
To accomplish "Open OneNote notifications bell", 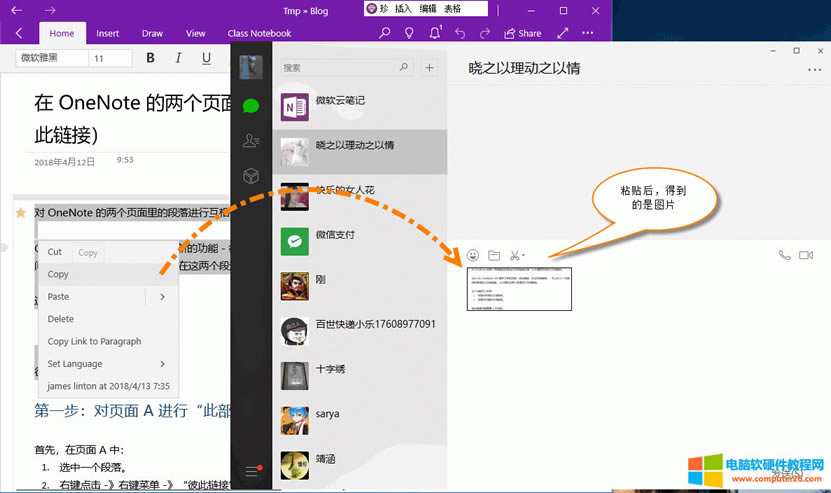I will click(435, 33).
